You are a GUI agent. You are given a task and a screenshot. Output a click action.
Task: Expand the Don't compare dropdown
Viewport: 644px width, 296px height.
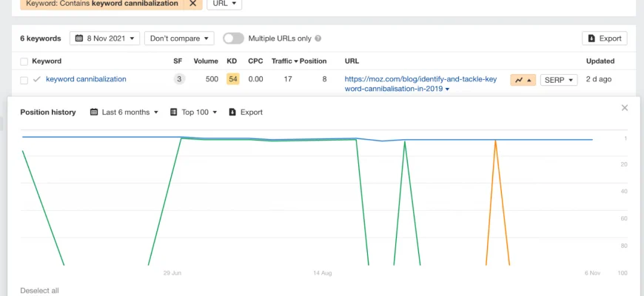click(179, 38)
